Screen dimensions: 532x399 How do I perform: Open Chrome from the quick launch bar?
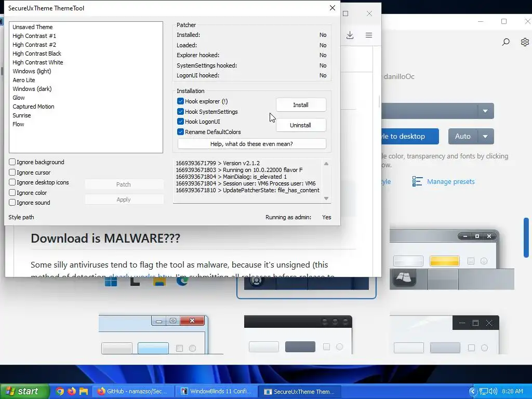pos(60,391)
